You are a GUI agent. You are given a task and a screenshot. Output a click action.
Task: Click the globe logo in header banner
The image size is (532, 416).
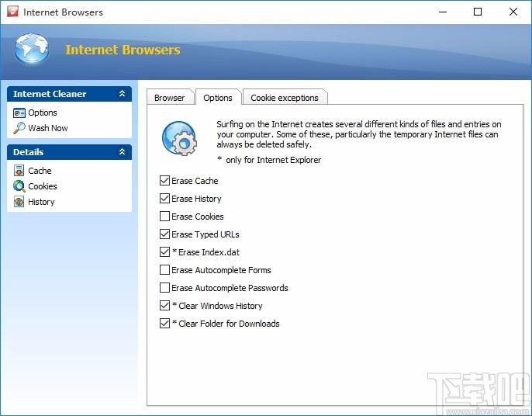pyautogui.click(x=32, y=49)
